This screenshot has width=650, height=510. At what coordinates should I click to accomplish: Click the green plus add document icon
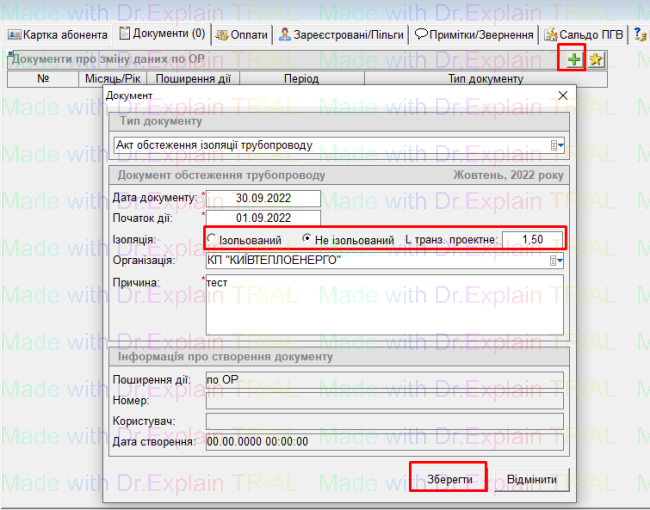click(573, 60)
